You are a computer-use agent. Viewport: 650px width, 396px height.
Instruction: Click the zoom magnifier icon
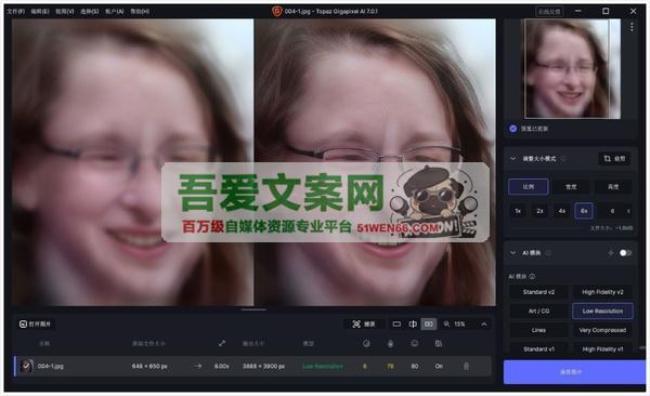click(x=446, y=324)
